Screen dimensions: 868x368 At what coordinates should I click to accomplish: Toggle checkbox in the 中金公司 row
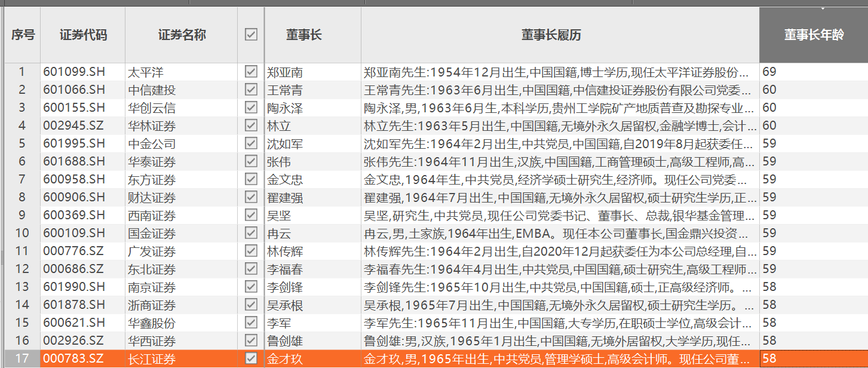pos(251,143)
